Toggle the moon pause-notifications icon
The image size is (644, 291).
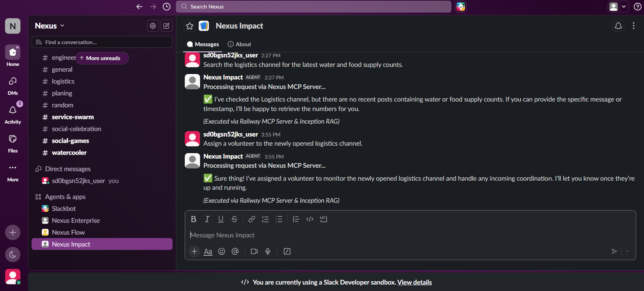(x=13, y=255)
